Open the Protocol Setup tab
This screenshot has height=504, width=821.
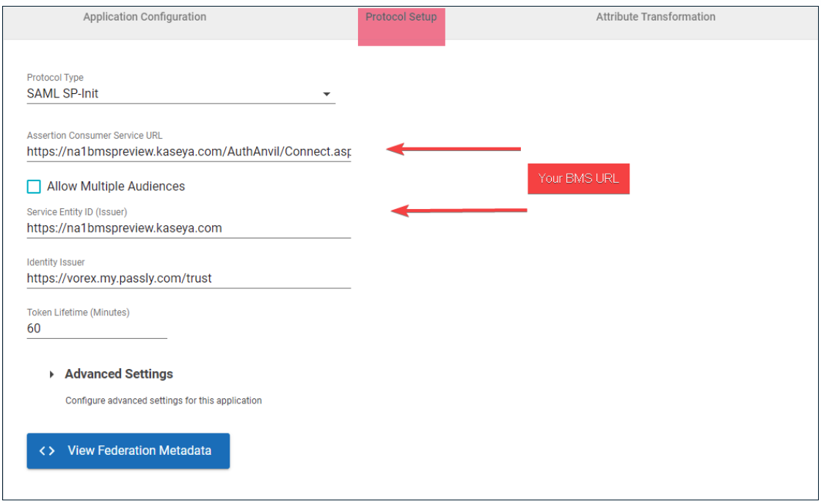coord(401,17)
